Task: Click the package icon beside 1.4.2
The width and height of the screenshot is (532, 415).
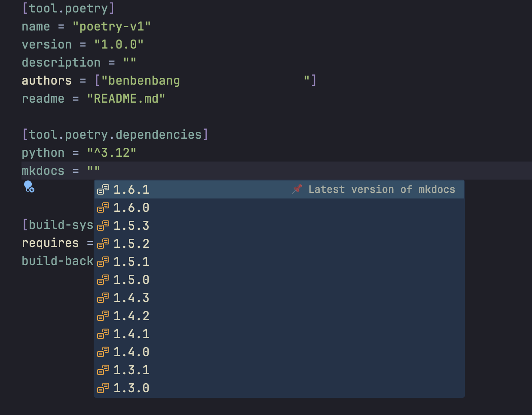Action: click(103, 316)
